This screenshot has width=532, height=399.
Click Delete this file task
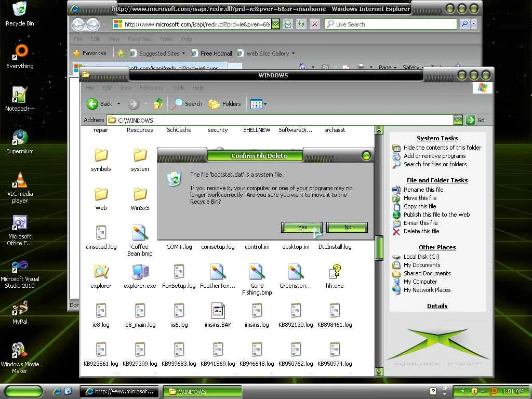coord(421,231)
